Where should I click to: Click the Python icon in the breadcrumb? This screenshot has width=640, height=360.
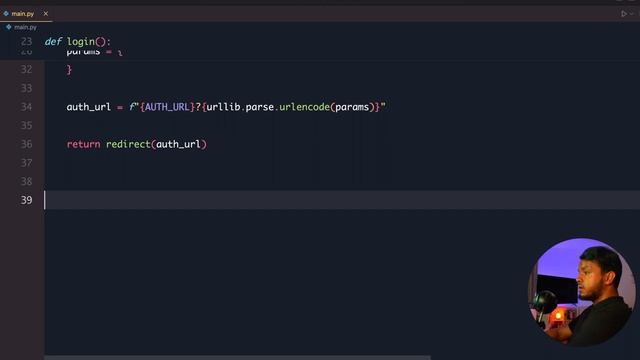pos(9,27)
